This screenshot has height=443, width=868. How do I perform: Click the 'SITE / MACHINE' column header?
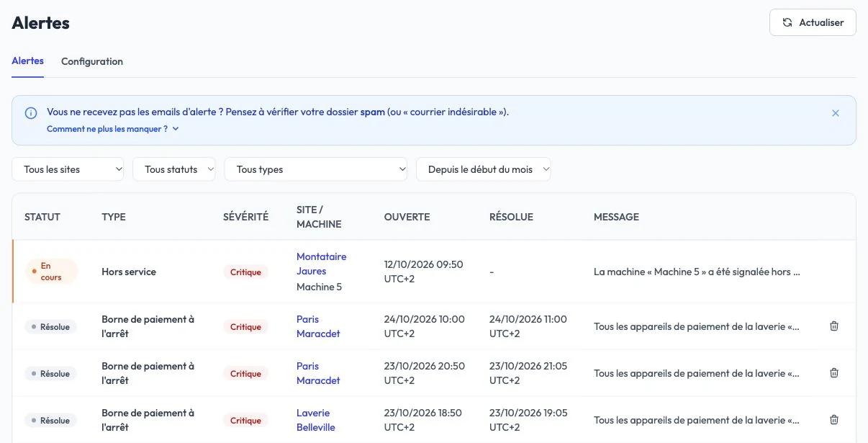click(319, 217)
